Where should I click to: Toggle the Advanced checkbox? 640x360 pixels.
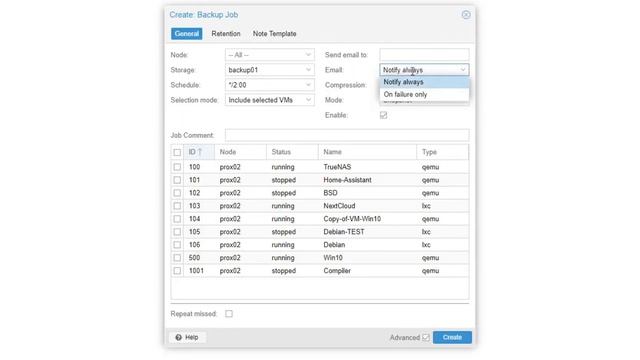[x=426, y=338]
